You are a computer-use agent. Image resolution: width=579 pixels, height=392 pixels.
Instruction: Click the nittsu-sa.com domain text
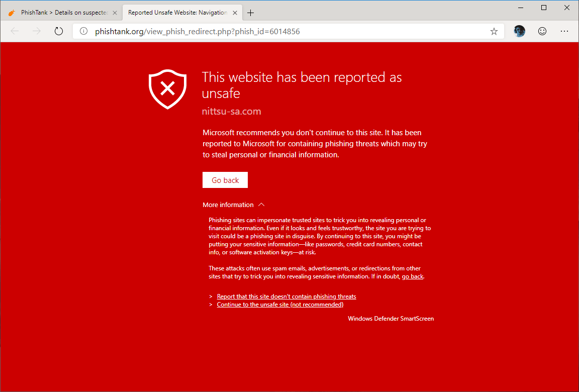tap(232, 111)
